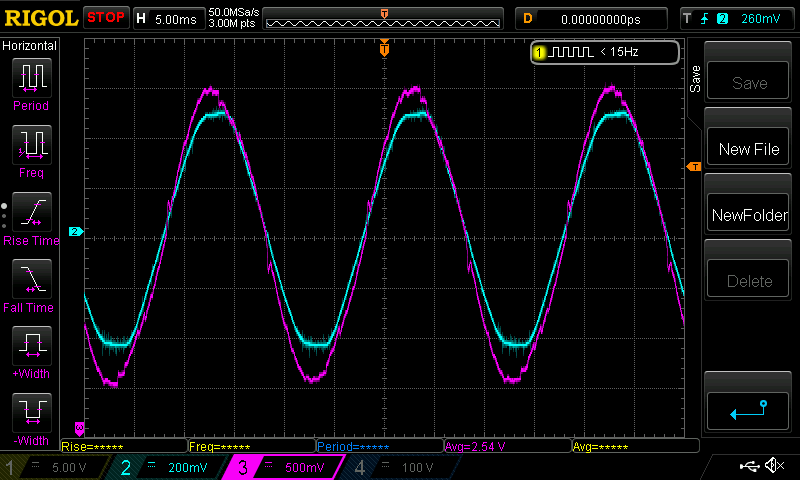Click the STOP run status indicator
The image size is (800, 480).
(x=105, y=17)
